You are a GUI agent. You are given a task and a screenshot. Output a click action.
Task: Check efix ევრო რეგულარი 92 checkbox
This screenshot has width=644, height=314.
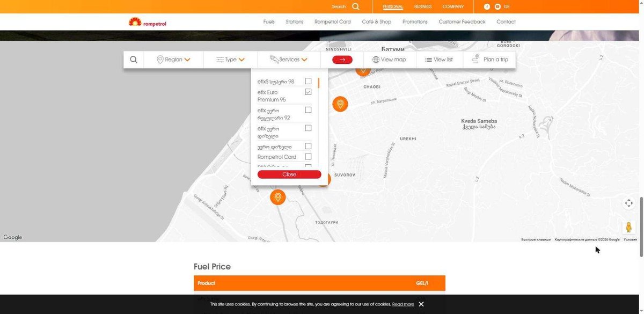tap(308, 109)
